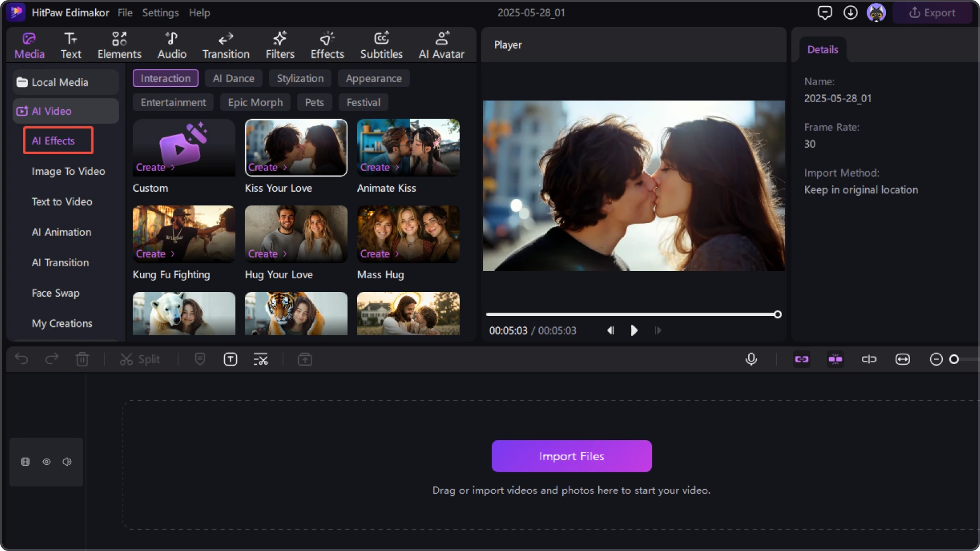This screenshot has width=980, height=551.
Task: Select Local Media in sidebar
Action: click(66, 82)
